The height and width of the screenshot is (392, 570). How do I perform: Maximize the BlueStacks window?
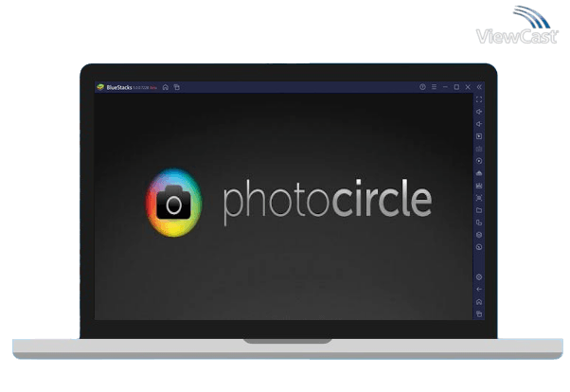[x=456, y=87]
